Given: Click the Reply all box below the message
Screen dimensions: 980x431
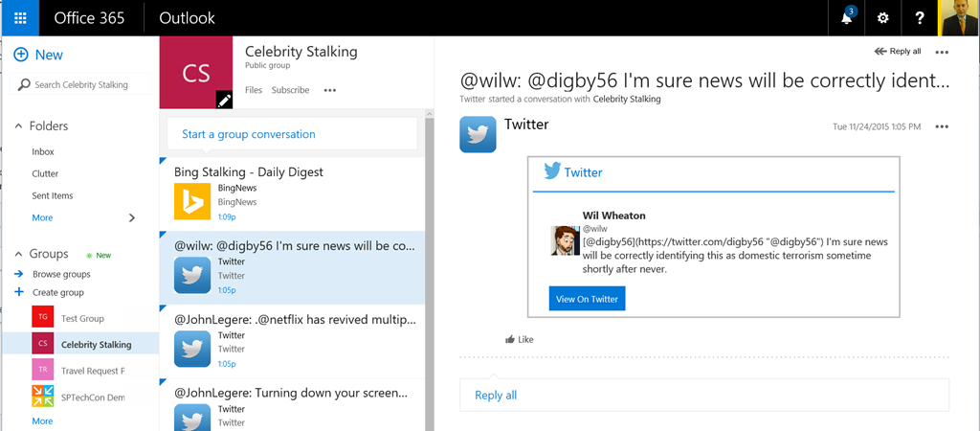Looking at the screenshot, I should pyautogui.click(x=704, y=395).
